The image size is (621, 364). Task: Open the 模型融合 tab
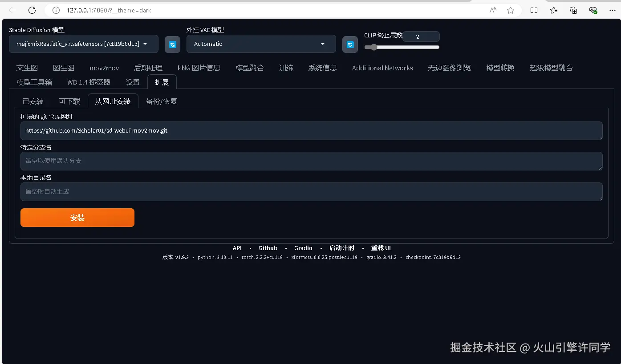[250, 68]
